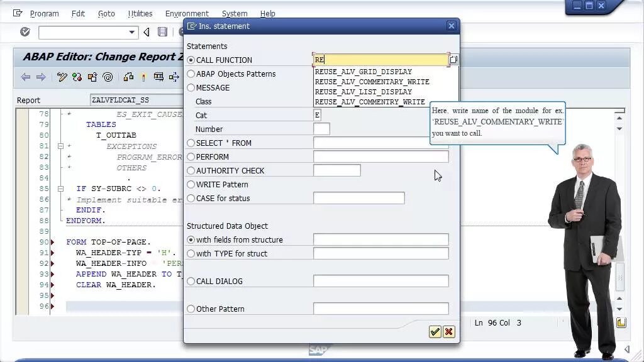644x362 pixels.
Task: Open the Edit menu
Action: pyautogui.click(x=78, y=14)
